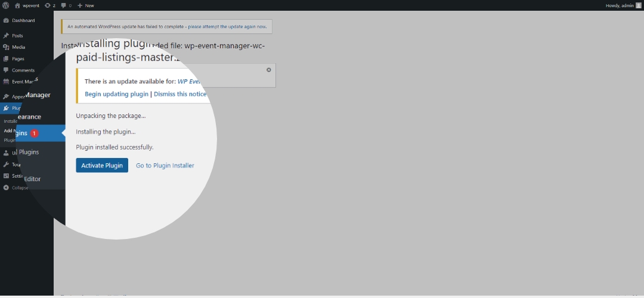
Task: Click 'Installing the plugin...' text
Action: pos(106,132)
